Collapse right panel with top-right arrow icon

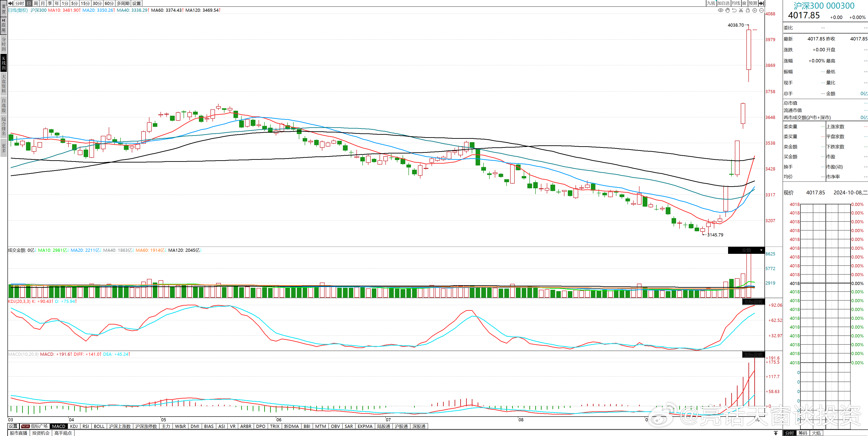pyautogui.click(x=761, y=3)
